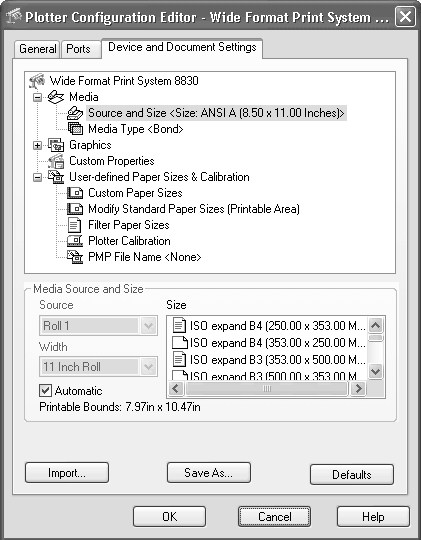Switch to the General tab
This screenshot has width=421, height=540.
[38, 49]
